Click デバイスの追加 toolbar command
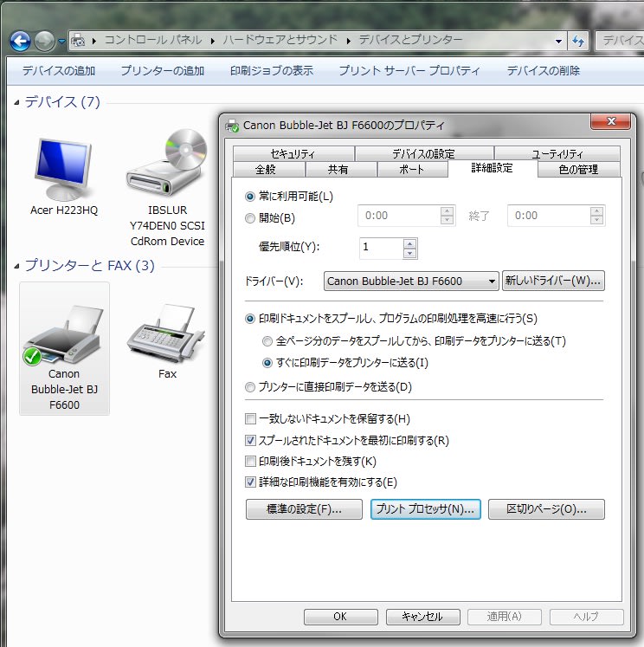 pyautogui.click(x=59, y=70)
